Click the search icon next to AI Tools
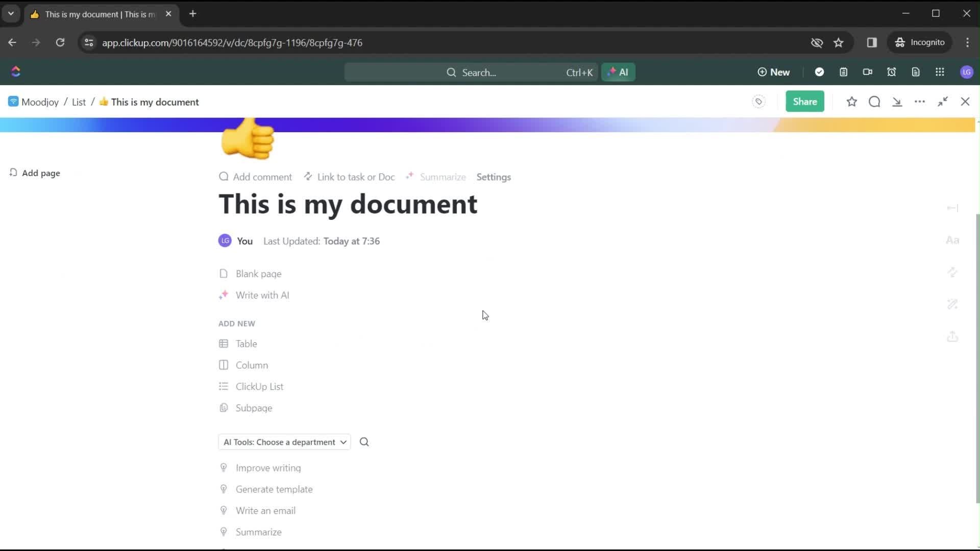Screen dimensions: 980x551 pyautogui.click(x=364, y=442)
